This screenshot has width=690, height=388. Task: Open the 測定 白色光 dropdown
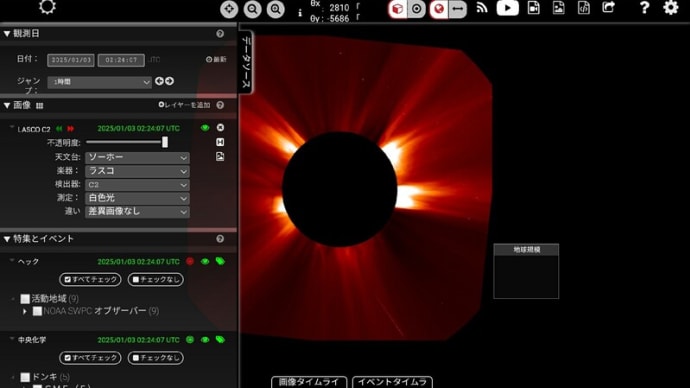[x=137, y=198]
